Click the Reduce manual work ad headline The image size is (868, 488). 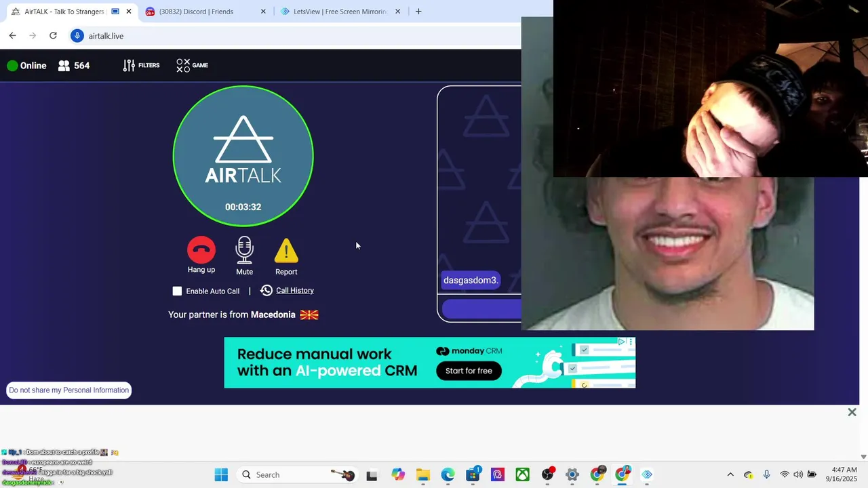tap(327, 362)
